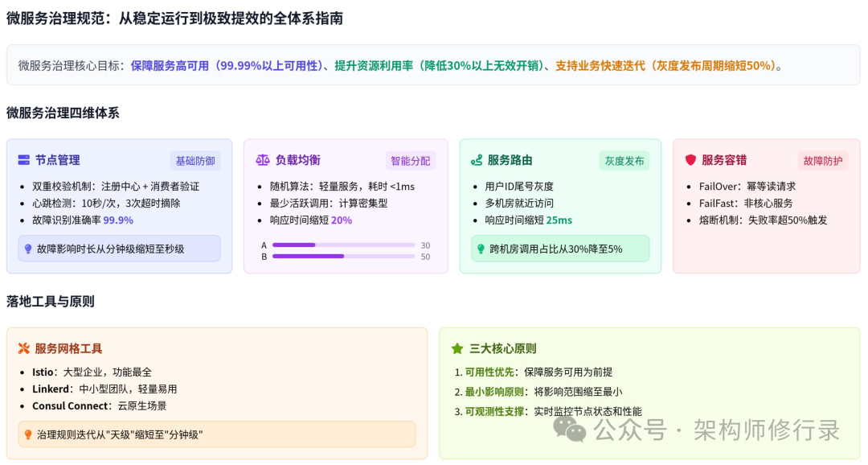Click progress bar A valued 30
This screenshot has height=465, width=868.
(x=344, y=245)
